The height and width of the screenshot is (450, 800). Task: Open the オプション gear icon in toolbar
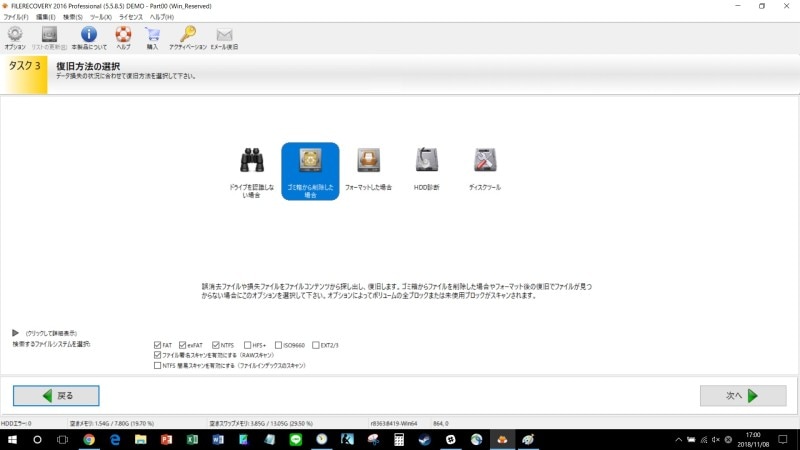tap(14, 35)
